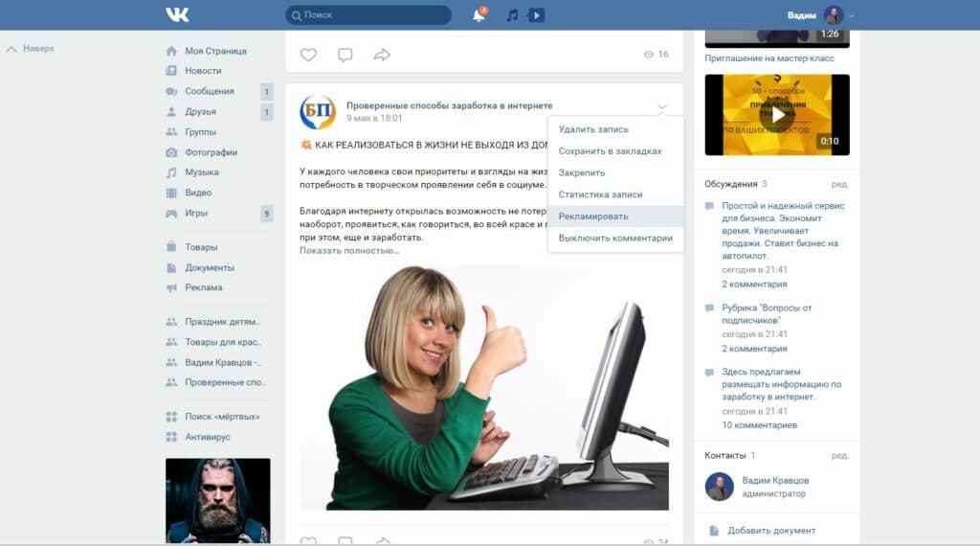Expand full post via Показать полностью
The height and width of the screenshot is (546, 980).
349,251
